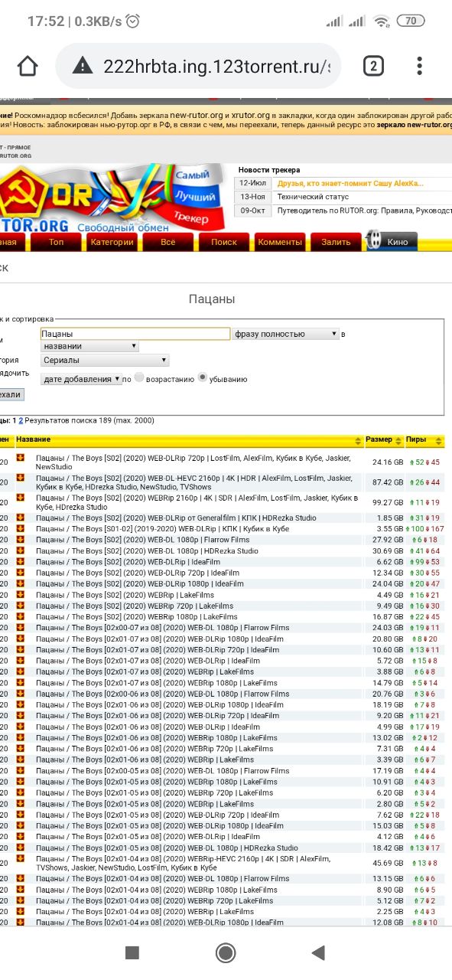The width and height of the screenshot is (452, 980).
Task: Open the Категории menu tab
Action: [x=112, y=242]
